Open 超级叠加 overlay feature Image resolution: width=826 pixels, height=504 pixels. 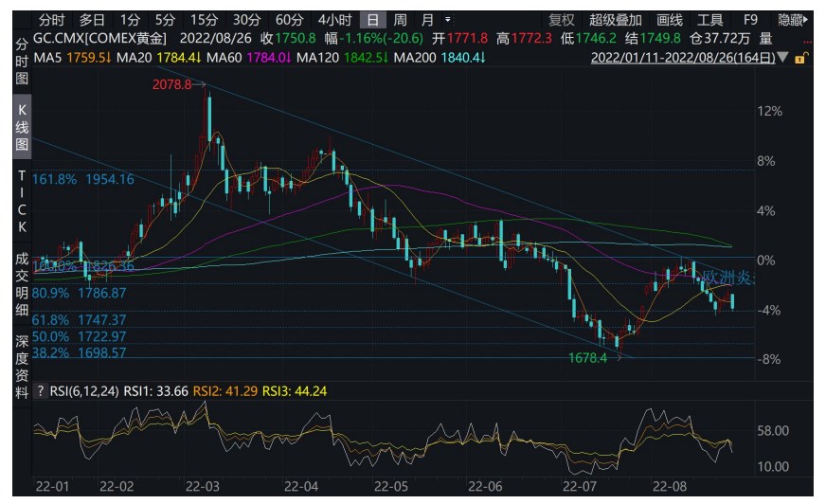(x=616, y=20)
